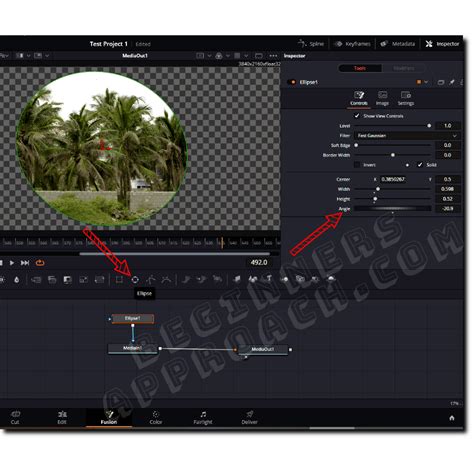This screenshot has height=474, width=474.
Task: Click the Soft Edge slider handle
Action: pyautogui.click(x=356, y=145)
